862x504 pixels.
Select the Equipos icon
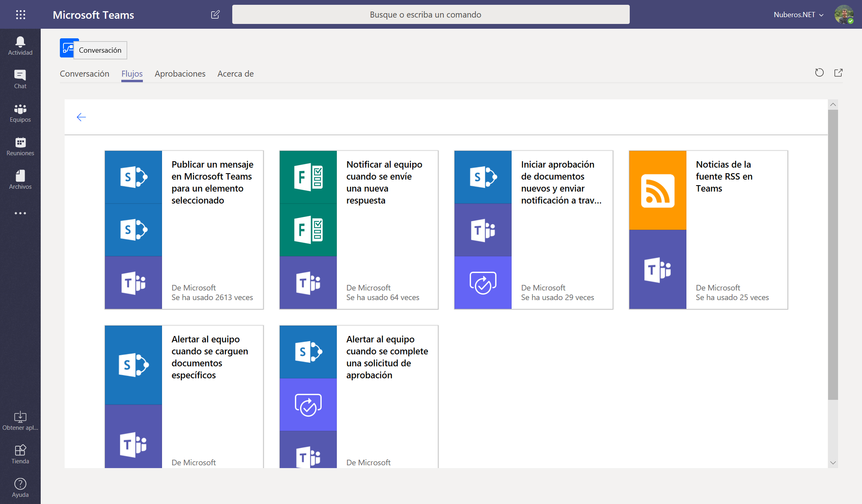point(20,112)
